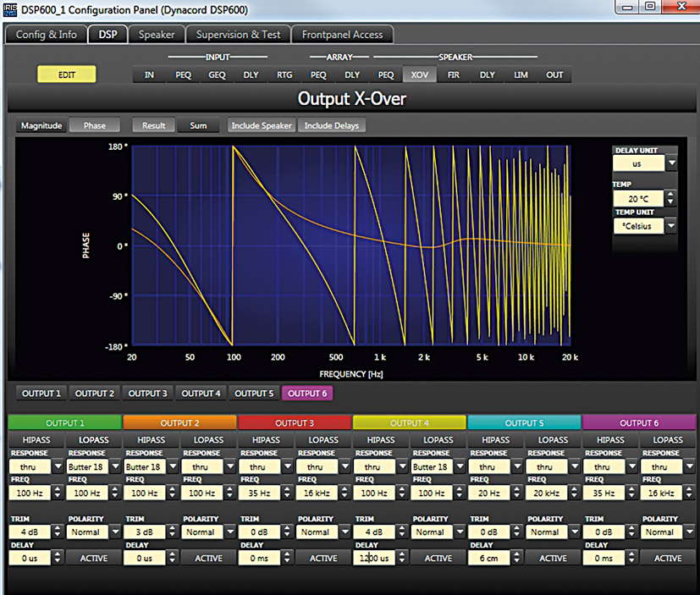The width and height of the screenshot is (700, 595).
Task: Select OUTPUT 4 curve button
Action: click(201, 394)
